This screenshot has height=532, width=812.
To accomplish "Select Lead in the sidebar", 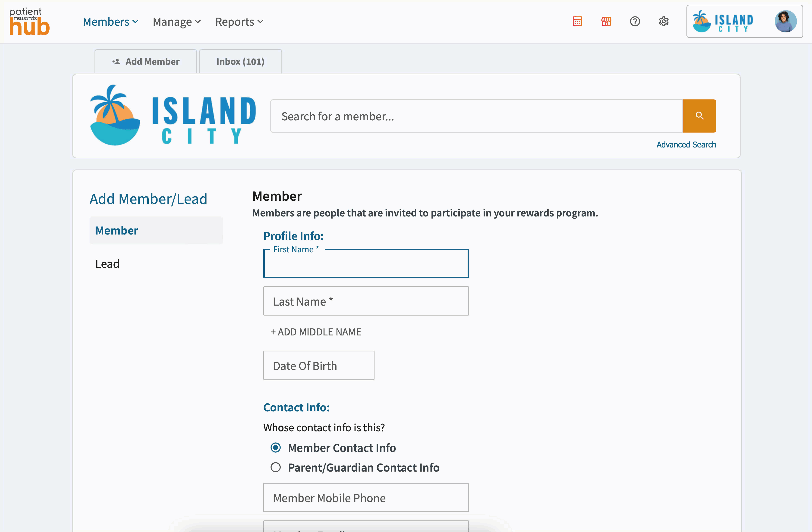I will [x=107, y=264].
